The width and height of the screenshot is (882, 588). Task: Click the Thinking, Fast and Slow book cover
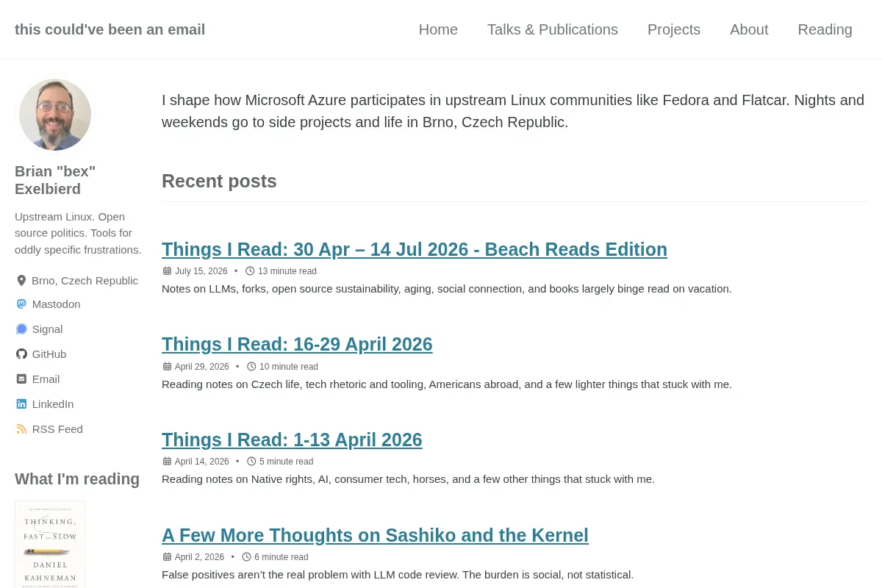point(50,545)
